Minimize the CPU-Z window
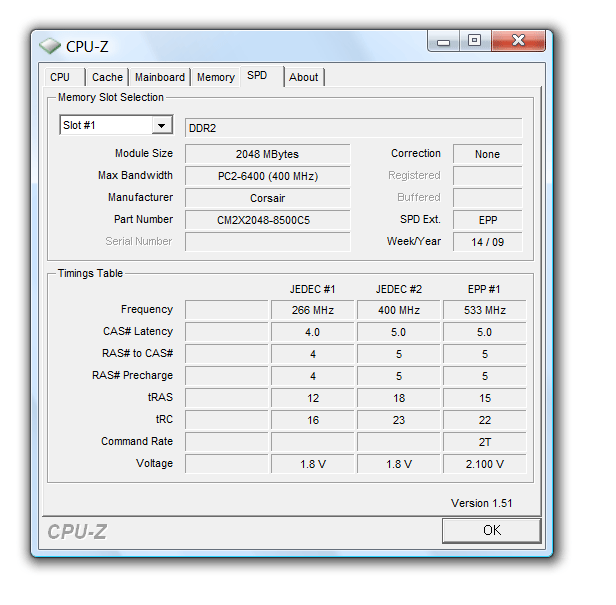This screenshot has width=616, height=605. point(444,41)
